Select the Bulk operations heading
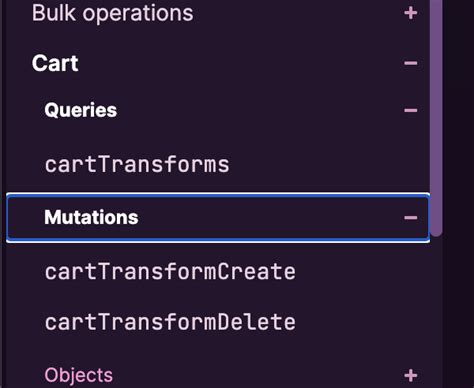Image resolution: width=474 pixels, height=388 pixels. [112, 13]
